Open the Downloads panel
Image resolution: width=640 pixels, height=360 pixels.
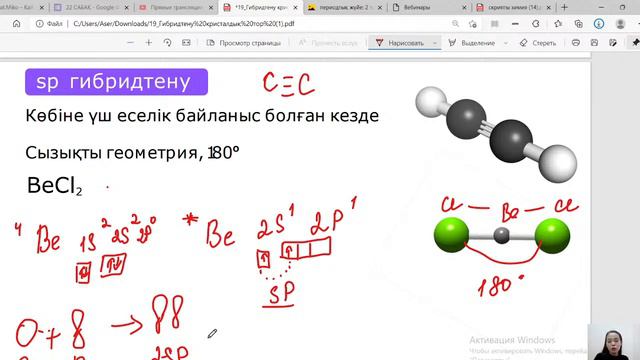coord(599,24)
